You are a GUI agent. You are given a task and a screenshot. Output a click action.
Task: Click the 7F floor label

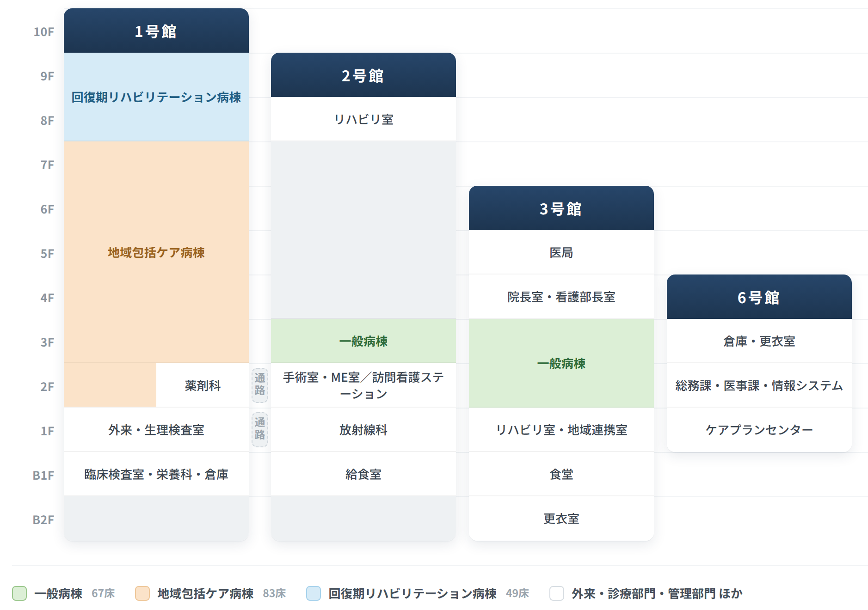point(47,165)
